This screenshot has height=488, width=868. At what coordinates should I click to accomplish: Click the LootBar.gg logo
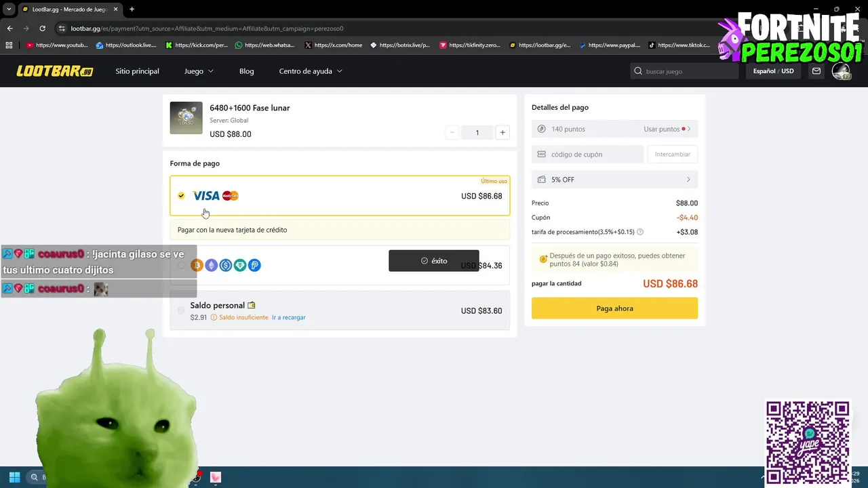click(x=55, y=71)
